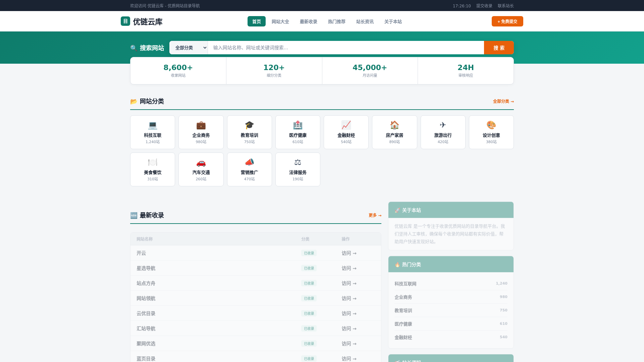Click the 房产家居 house icon
The height and width of the screenshot is (362, 644).
[x=394, y=125]
